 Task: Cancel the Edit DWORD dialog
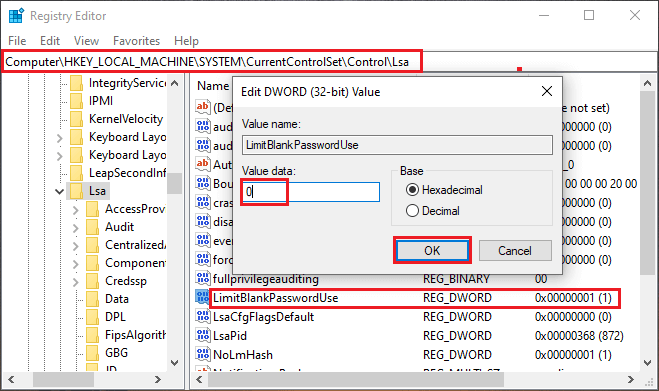515,251
